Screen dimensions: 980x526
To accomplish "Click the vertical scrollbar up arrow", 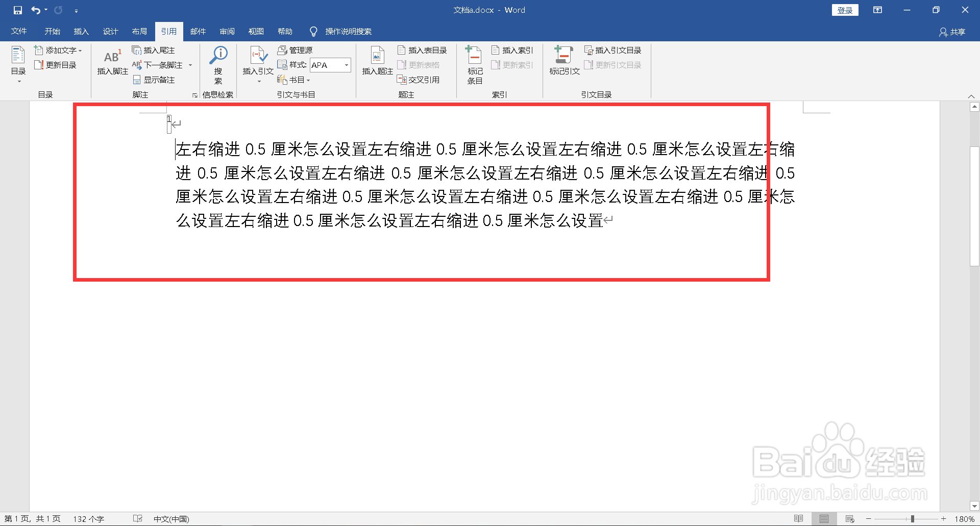I will click(974, 107).
